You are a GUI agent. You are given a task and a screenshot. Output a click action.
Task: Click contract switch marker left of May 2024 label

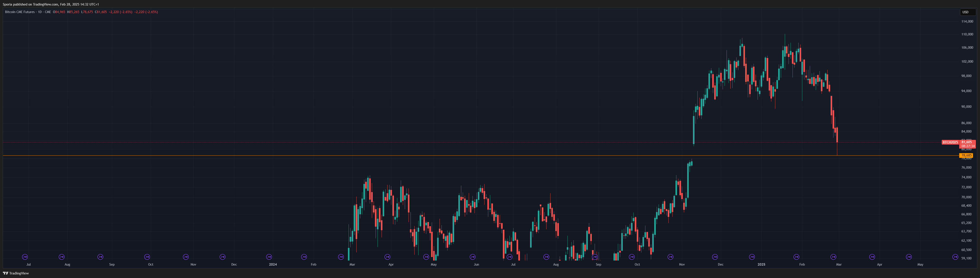(x=426, y=257)
